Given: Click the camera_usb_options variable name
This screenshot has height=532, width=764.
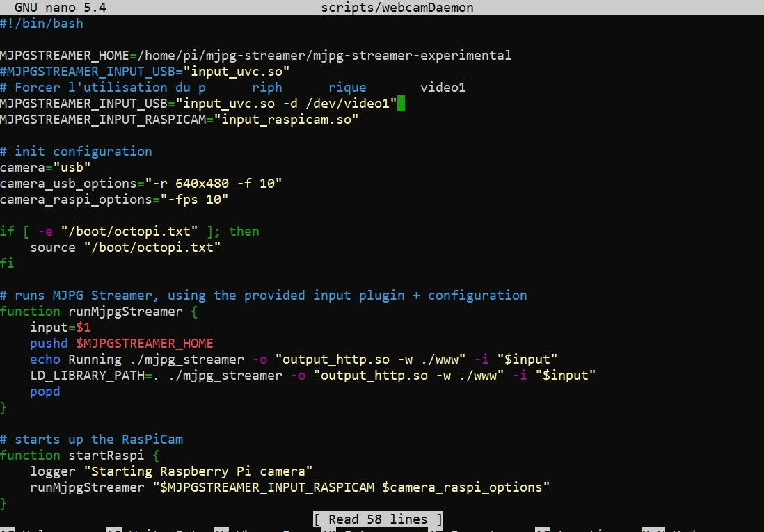Looking at the screenshot, I should pyautogui.click(x=68, y=184).
